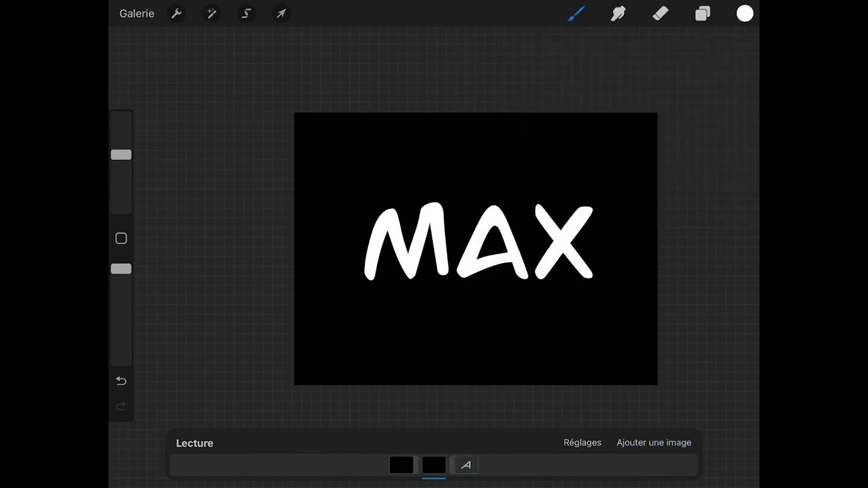Screen dimensions: 868x488
Task: Open the Adjustments magic wand menu
Action: tap(212, 14)
